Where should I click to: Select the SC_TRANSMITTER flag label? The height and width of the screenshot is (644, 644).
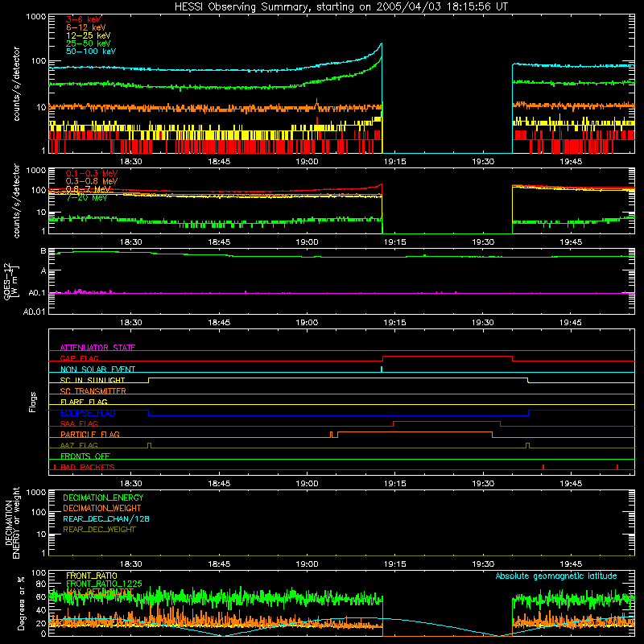93,390
